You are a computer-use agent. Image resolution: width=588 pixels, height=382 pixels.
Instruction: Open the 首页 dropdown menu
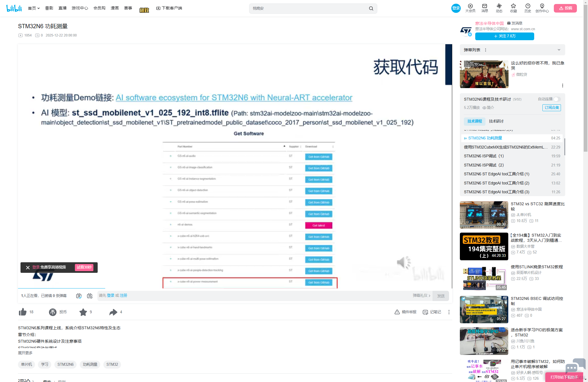(34, 8)
